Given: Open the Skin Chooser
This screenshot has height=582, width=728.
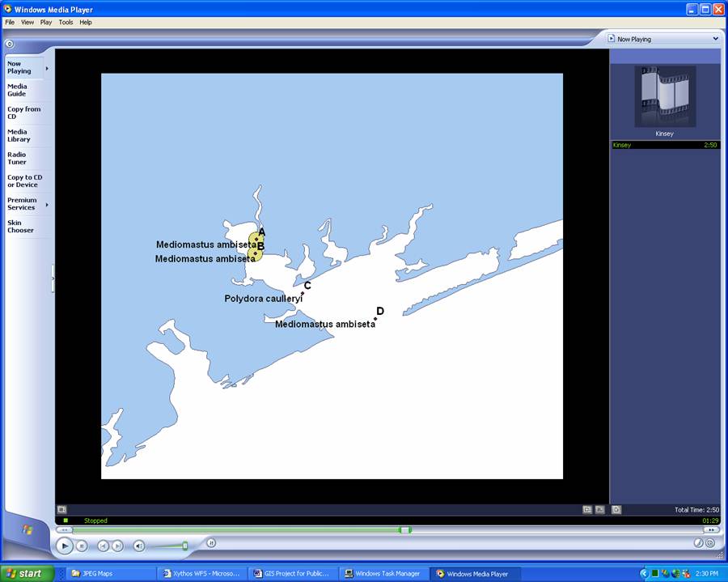Looking at the screenshot, I should 20,227.
